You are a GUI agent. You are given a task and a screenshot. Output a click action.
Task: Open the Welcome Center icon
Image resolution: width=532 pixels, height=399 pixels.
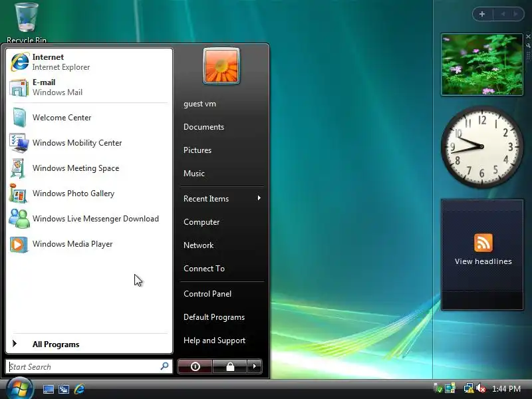click(x=19, y=118)
